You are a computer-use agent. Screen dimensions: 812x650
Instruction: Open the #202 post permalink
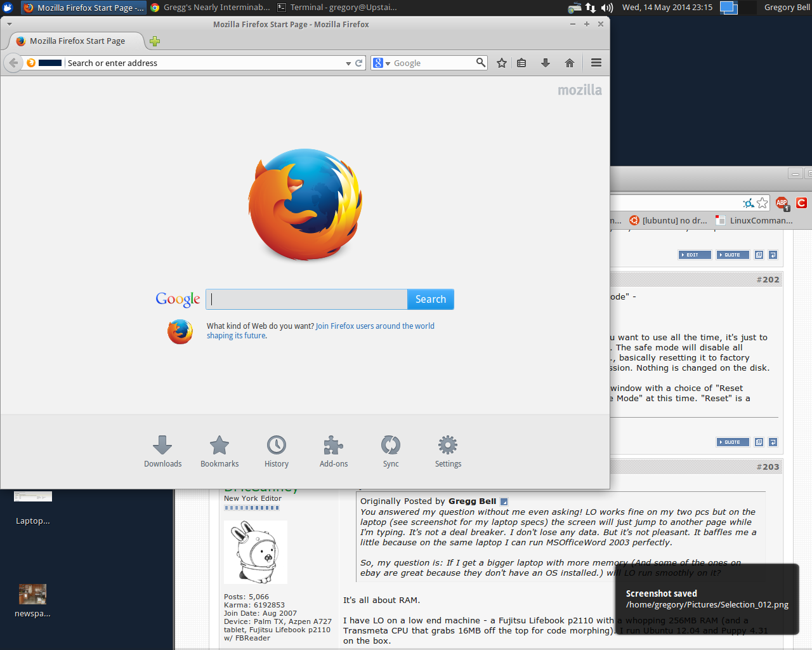coord(768,279)
